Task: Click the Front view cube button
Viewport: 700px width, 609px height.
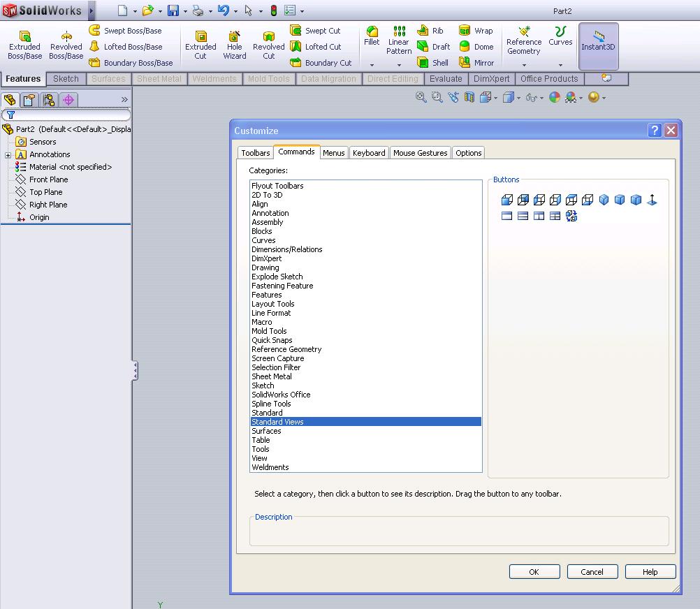Action: click(x=506, y=200)
